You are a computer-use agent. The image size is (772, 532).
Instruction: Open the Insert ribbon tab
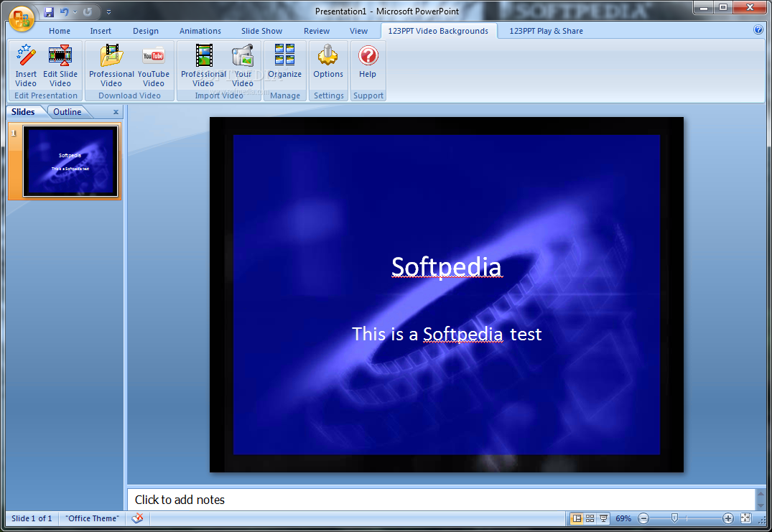coord(101,30)
